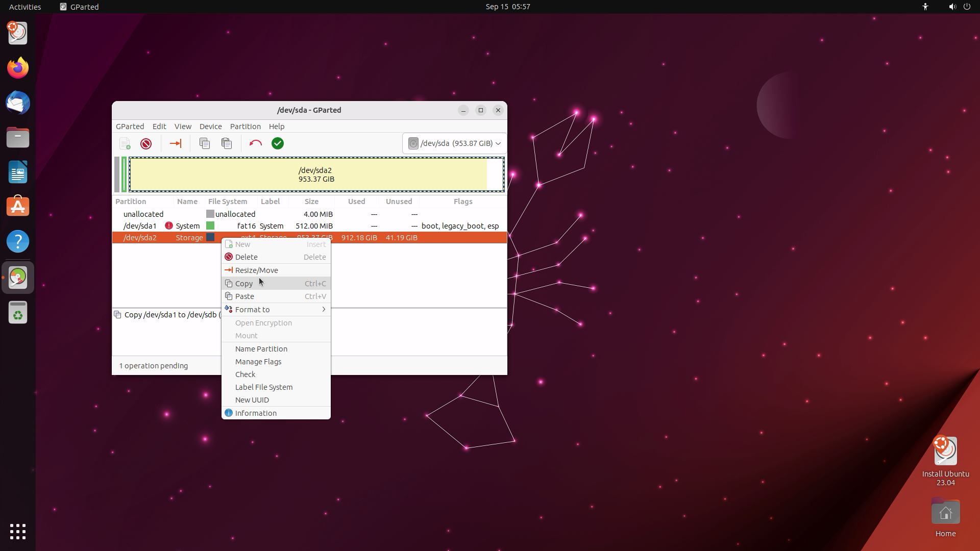Open the power menu icon in top bar
This screenshot has width=980, height=551.
pos(967,7)
